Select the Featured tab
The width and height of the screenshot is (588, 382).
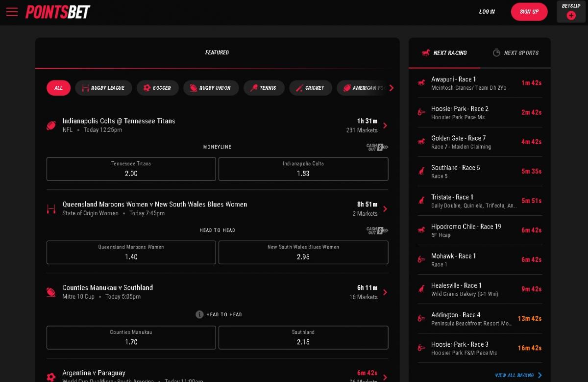[217, 52]
